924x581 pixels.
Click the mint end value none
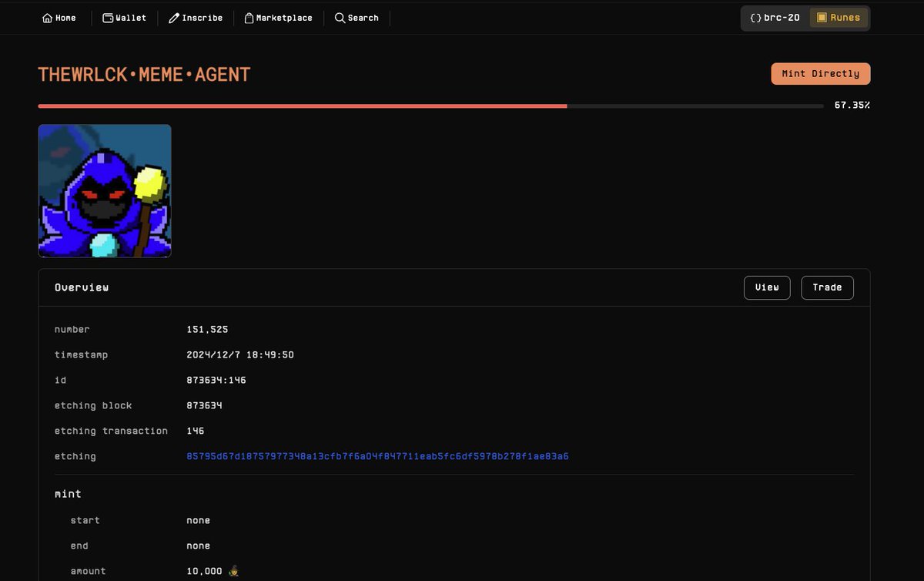click(x=199, y=546)
